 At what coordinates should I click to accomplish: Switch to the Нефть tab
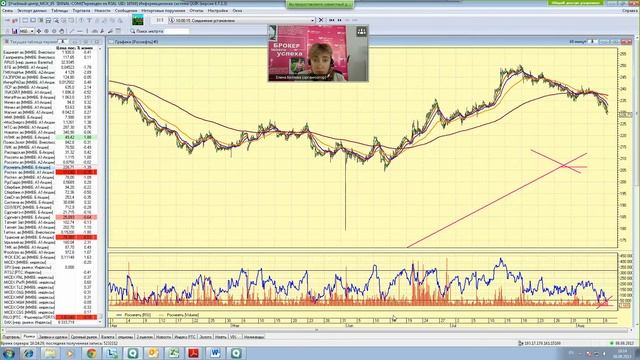pos(220,337)
